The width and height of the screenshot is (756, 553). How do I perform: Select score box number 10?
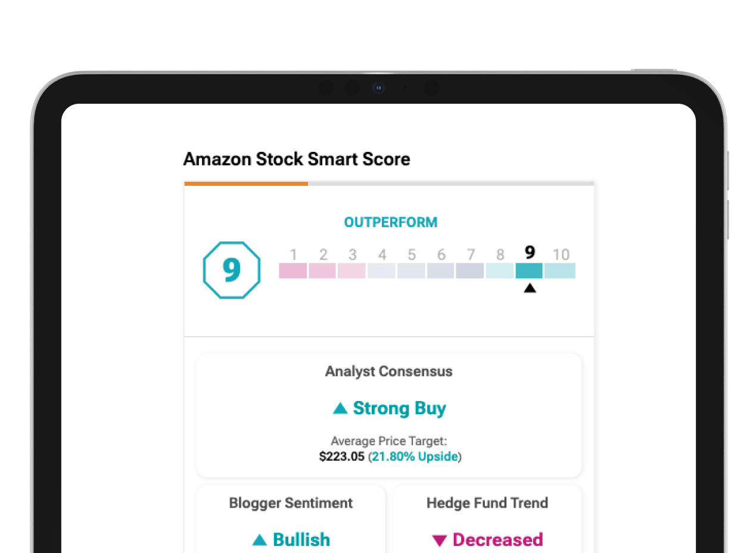(x=560, y=271)
